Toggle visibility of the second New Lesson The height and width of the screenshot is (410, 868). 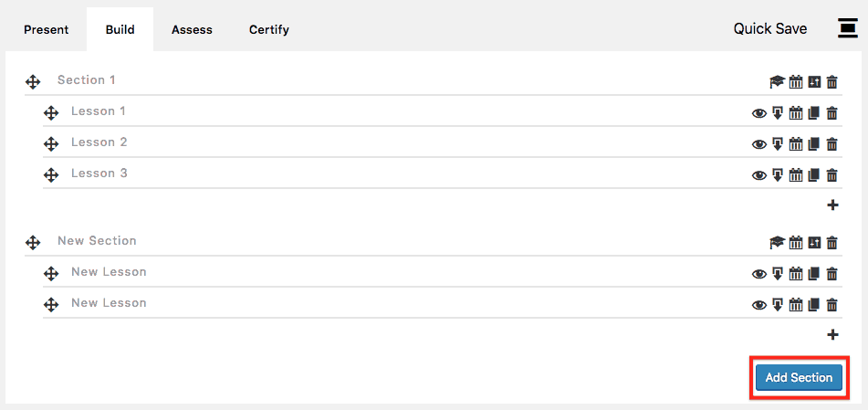tap(758, 305)
